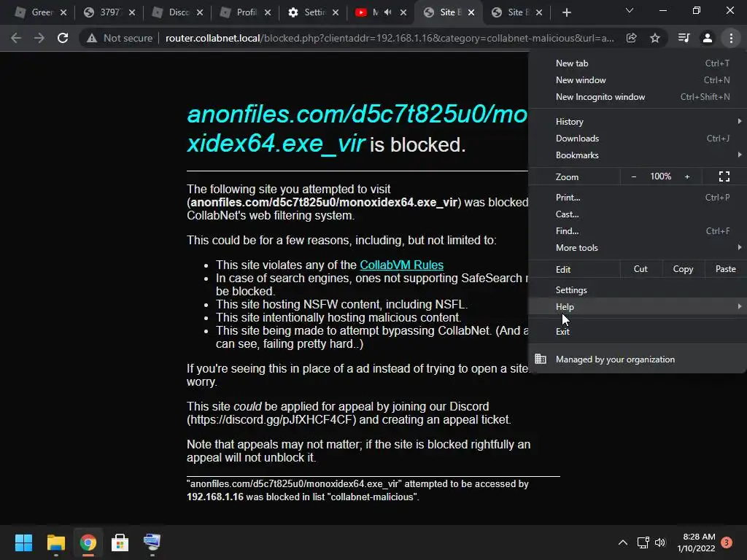The image size is (747, 560).
Task: Close the Chrome three-dot menu button
Action: (x=731, y=38)
